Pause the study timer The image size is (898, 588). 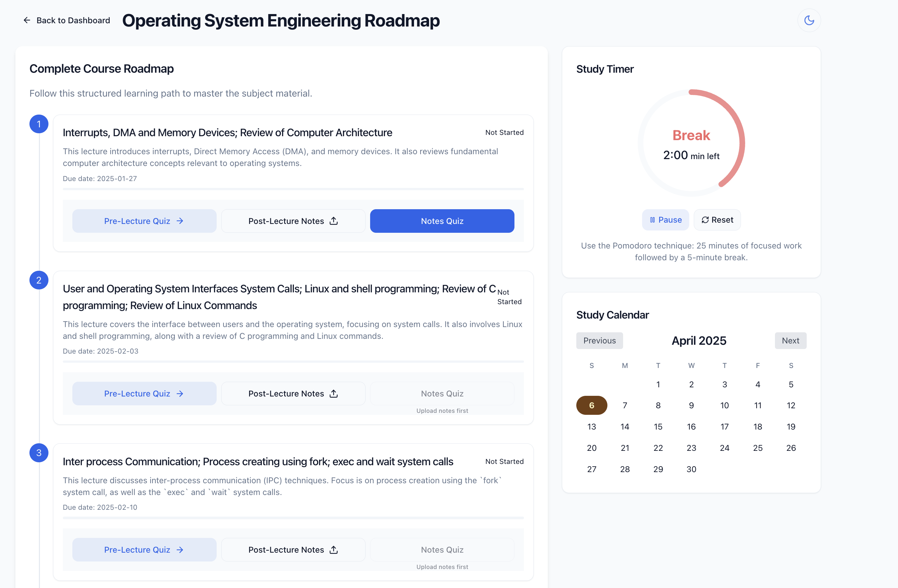click(x=665, y=220)
